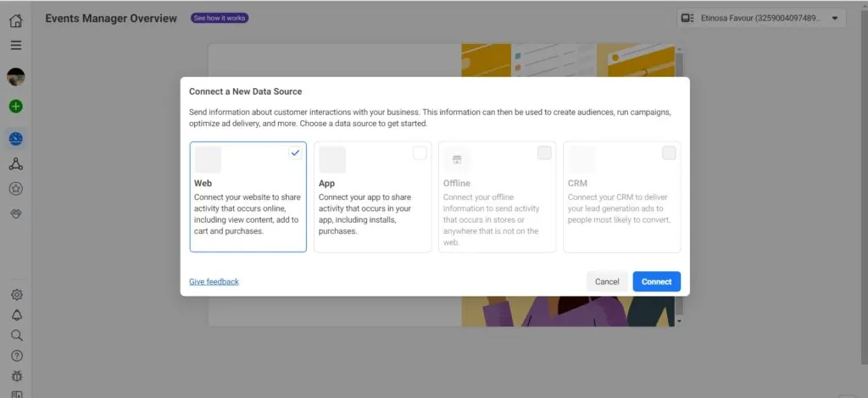Open the triangle data sources icon
The image size is (868, 398).
click(x=16, y=164)
